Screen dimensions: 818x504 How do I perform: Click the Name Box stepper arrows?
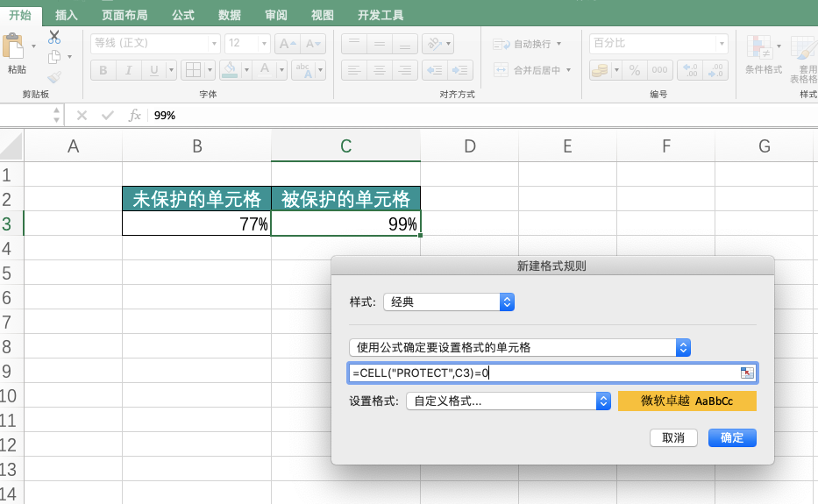tap(56, 115)
